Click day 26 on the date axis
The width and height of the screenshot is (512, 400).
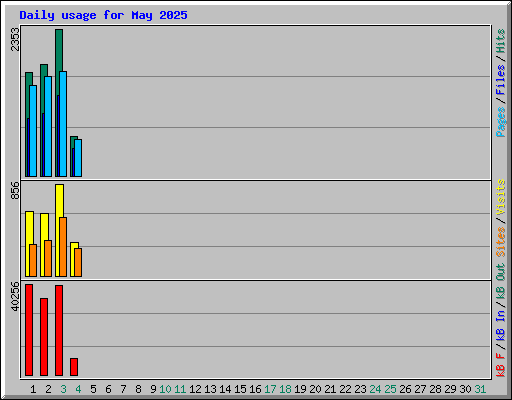tap(405, 389)
